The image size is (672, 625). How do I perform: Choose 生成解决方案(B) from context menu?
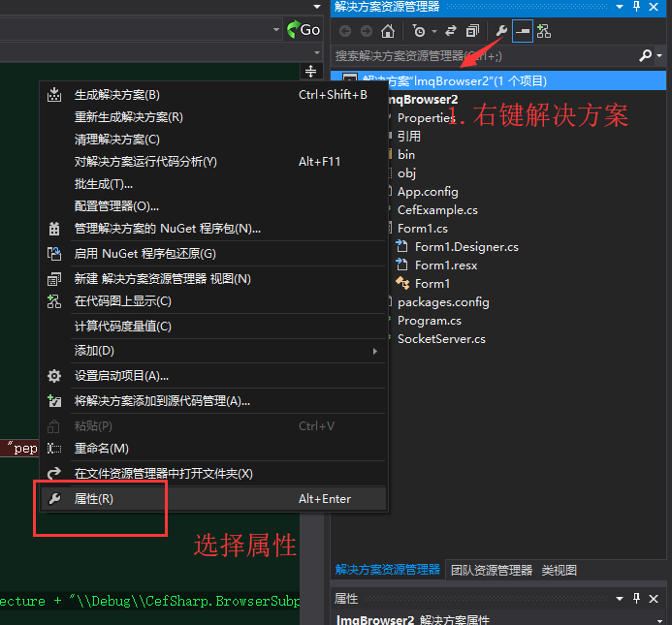click(213, 95)
